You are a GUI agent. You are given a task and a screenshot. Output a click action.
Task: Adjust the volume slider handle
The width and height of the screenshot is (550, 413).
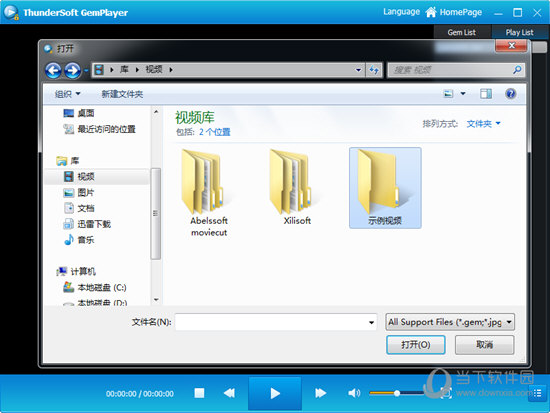tap(397, 393)
